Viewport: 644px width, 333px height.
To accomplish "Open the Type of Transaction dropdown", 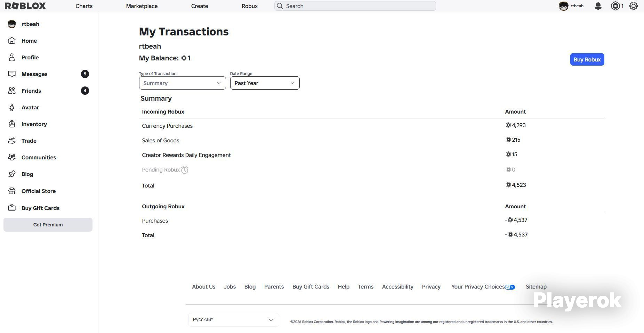I will pyautogui.click(x=182, y=83).
